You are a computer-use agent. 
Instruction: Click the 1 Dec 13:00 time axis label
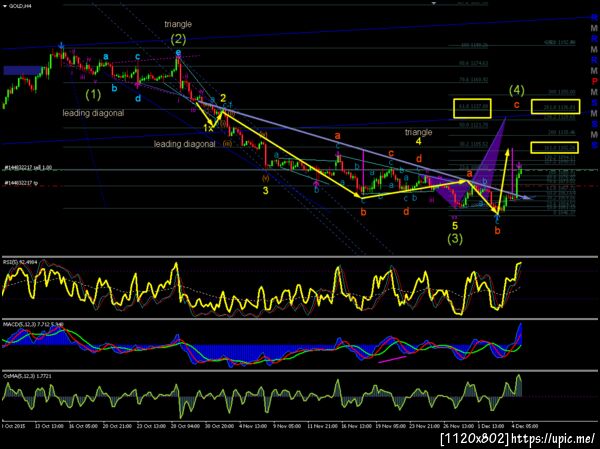pos(491,426)
